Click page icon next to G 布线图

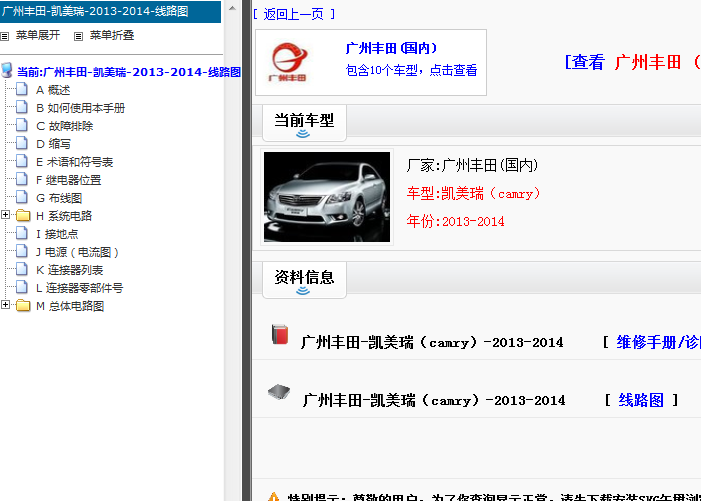pos(21,197)
